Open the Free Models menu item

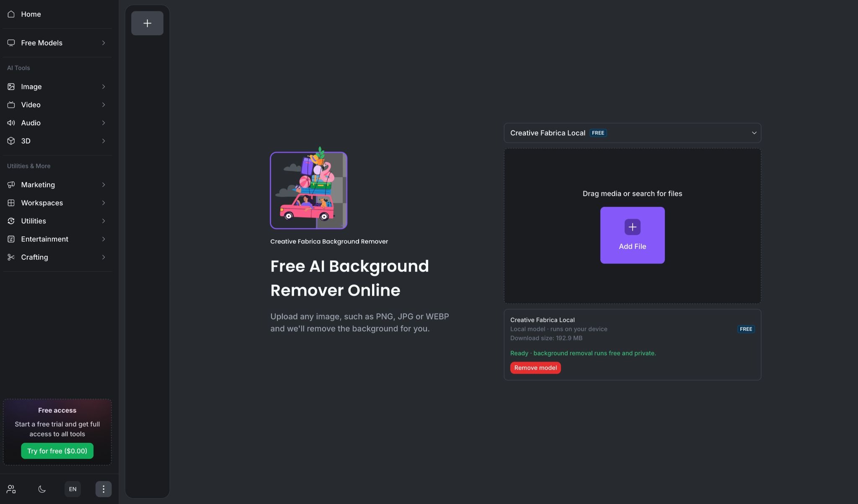[57, 43]
